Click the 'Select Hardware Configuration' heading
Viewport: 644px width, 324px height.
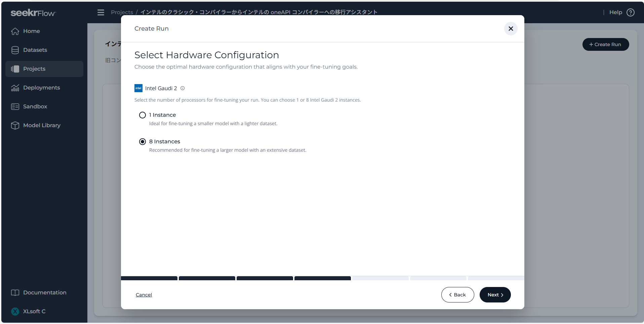[207, 55]
